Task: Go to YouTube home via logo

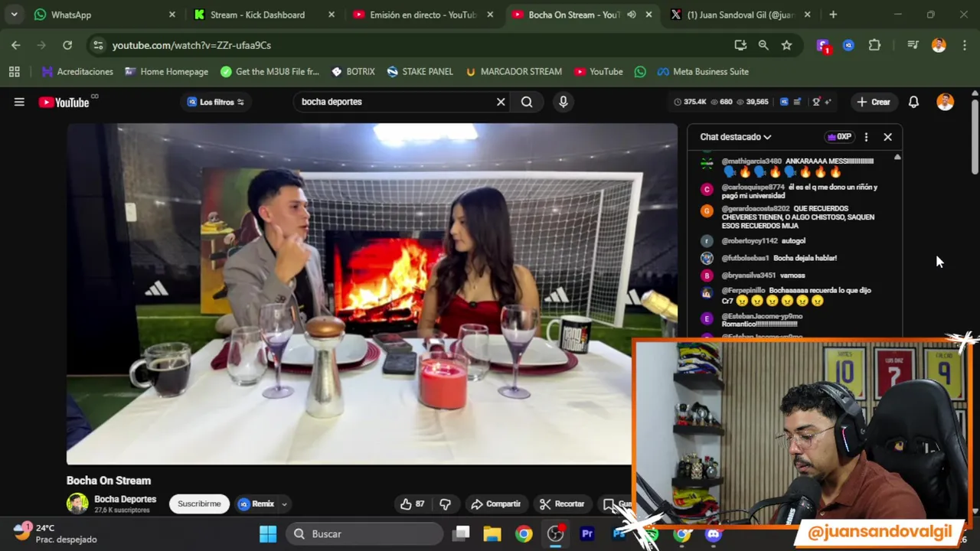Action: 64,102
